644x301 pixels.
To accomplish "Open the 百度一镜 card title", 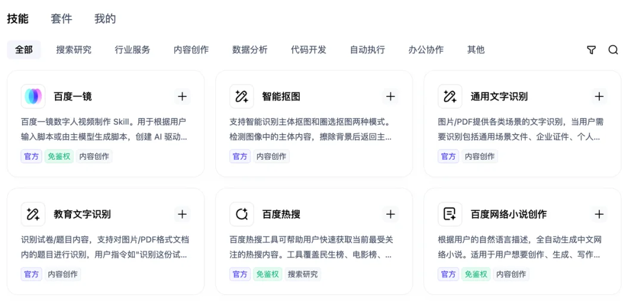I will point(73,97).
